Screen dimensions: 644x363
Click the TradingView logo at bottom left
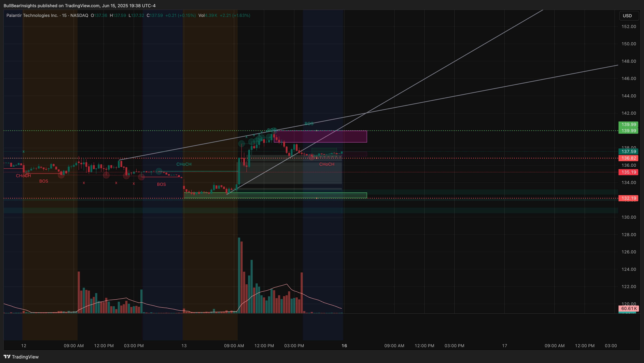pyautogui.click(x=21, y=357)
